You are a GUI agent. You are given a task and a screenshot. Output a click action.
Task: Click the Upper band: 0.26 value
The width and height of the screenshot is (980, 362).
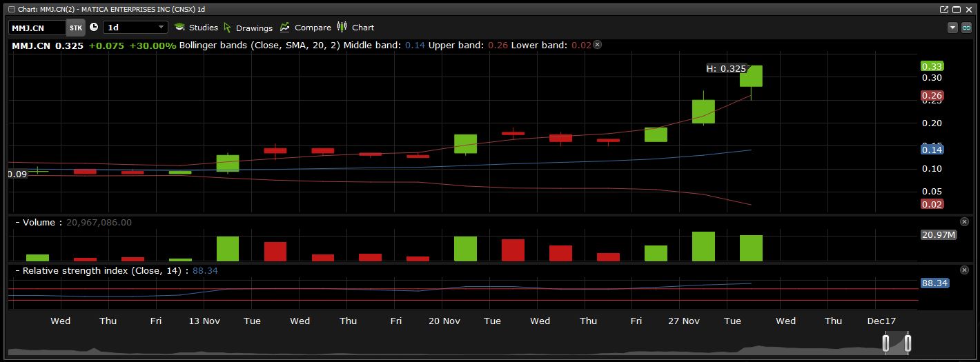[469, 45]
